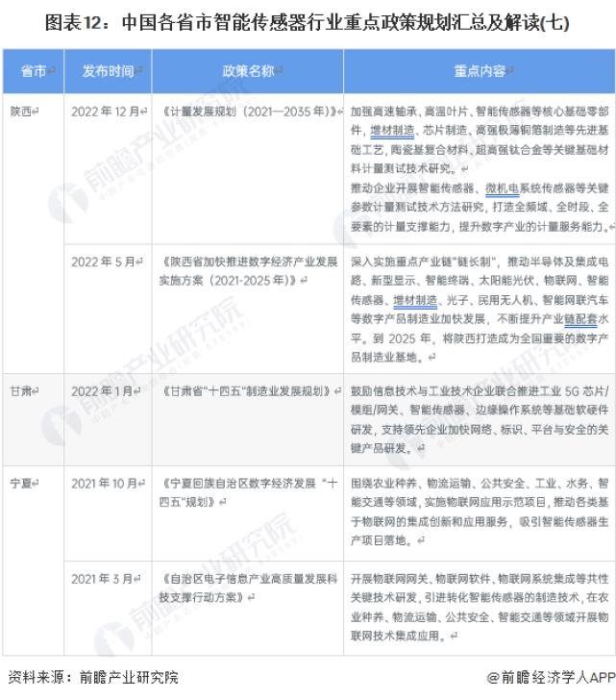Select policy 陕西省加快推进数字经济产业发展实施方案
Image resolution: width=616 pixels, height=700 pixels.
pos(248,271)
